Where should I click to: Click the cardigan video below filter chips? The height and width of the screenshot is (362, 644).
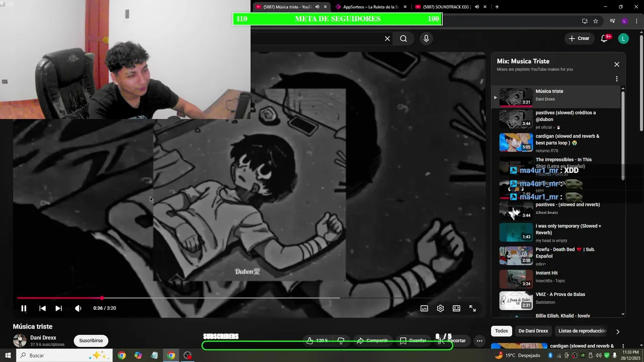[x=556, y=349]
